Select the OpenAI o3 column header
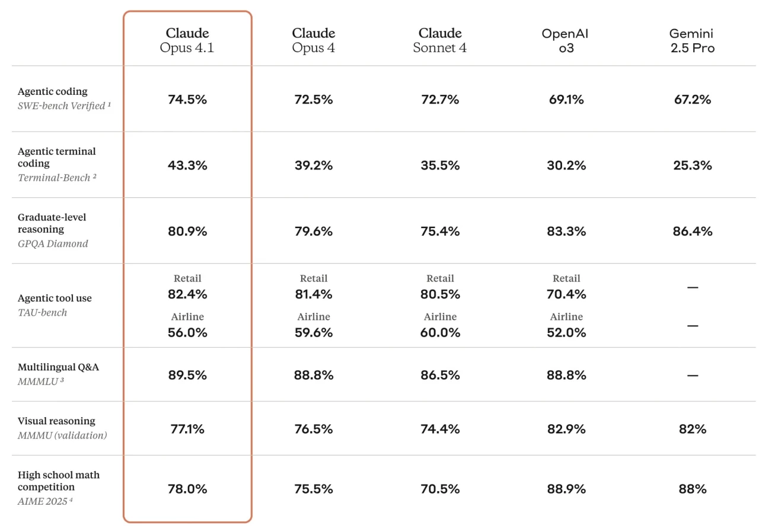759x532 pixels. point(566,40)
